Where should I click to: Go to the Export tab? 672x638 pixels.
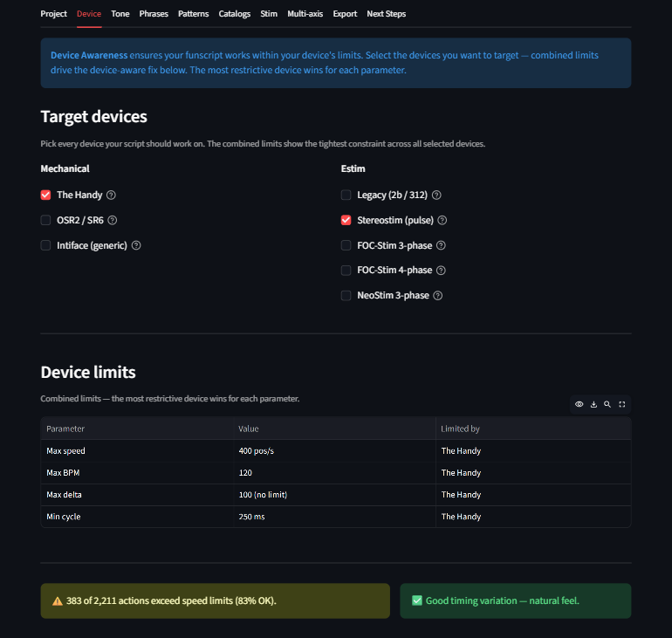tap(345, 14)
